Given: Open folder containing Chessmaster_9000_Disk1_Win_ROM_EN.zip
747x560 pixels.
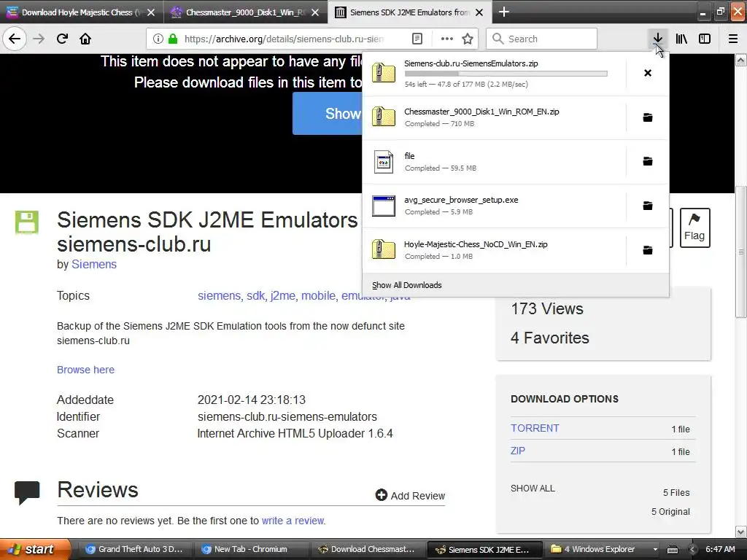Looking at the screenshot, I should pyautogui.click(x=648, y=117).
